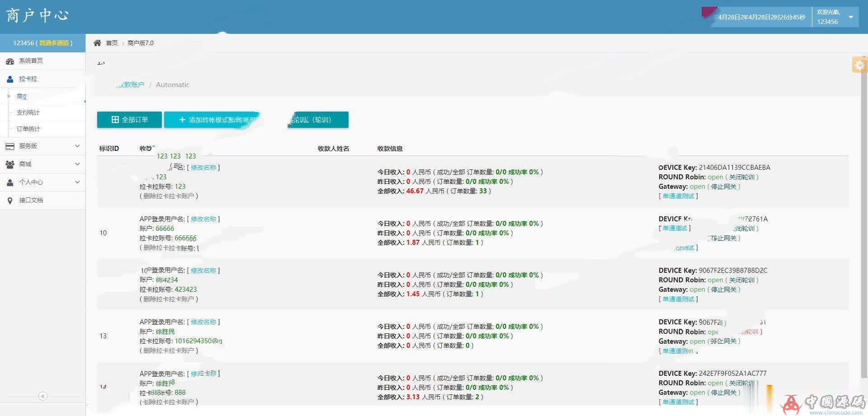Image resolution: width=868 pixels, height=416 pixels.
Task: Open the orange settings gear panel
Action: pyautogui.click(x=859, y=65)
